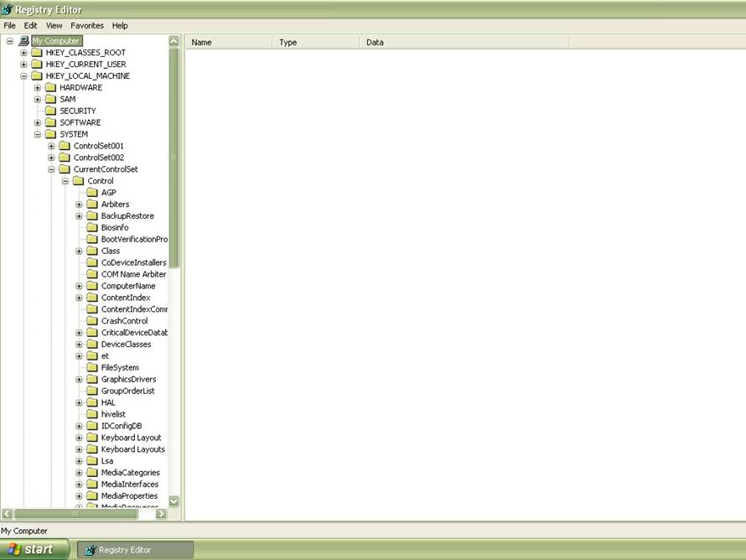Click the Biosinfo folder icon
The width and height of the screenshot is (746, 560).
click(x=92, y=227)
